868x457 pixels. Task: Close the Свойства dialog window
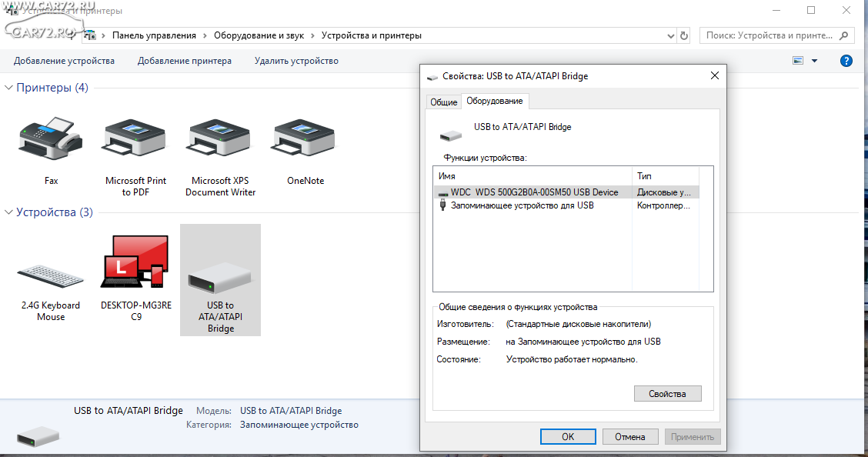pyautogui.click(x=715, y=76)
